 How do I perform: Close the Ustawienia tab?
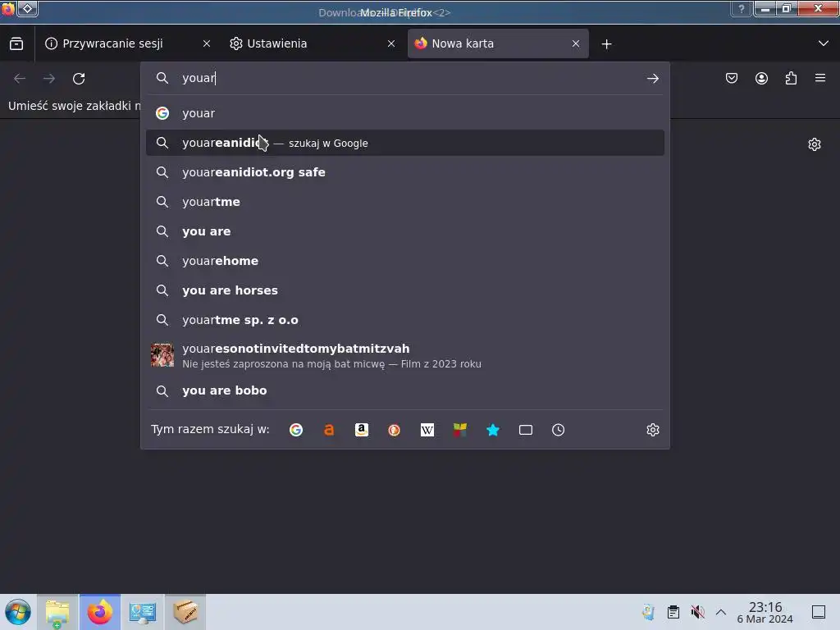(x=391, y=44)
